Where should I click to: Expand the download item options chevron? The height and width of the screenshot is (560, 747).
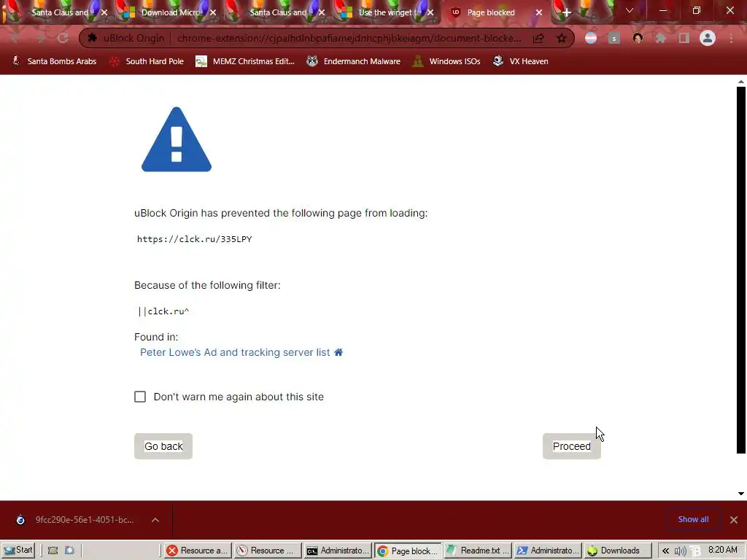coord(155,519)
